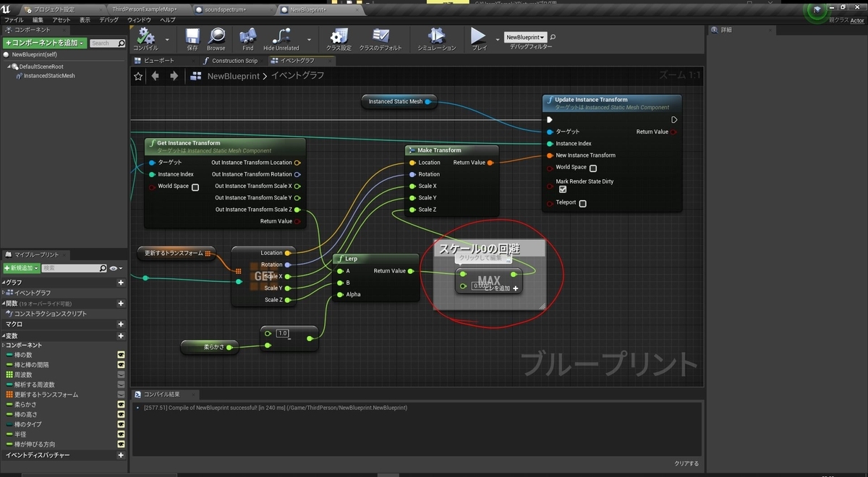Select NewBlueprint(self) in the Components panel

pyautogui.click(x=35, y=54)
